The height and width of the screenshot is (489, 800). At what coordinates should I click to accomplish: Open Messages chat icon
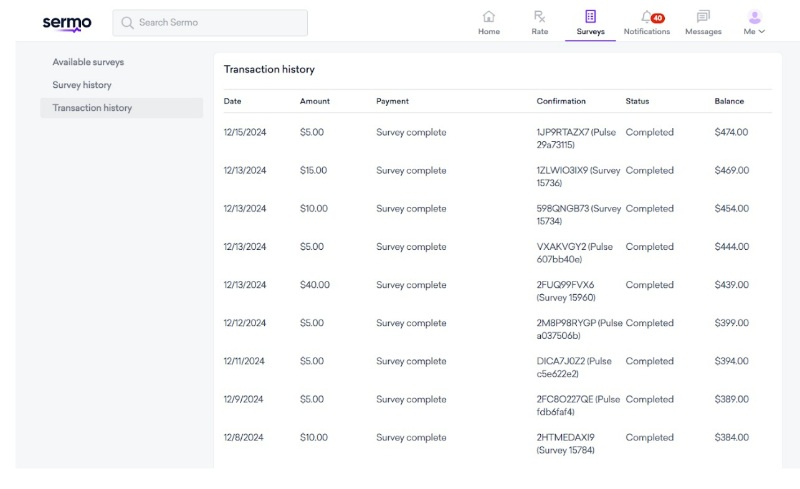(x=703, y=16)
